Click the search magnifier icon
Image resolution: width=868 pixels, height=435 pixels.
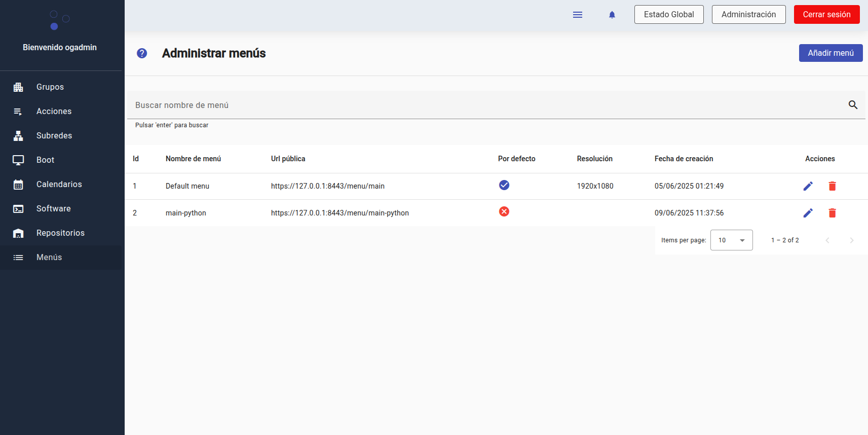(853, 105)
